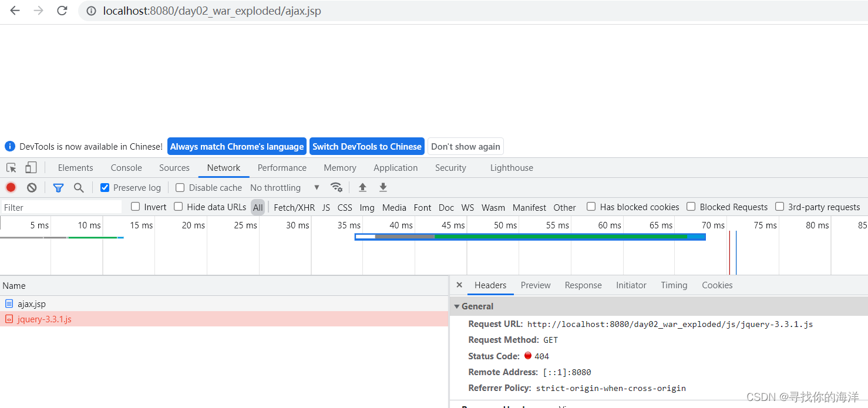Stop recording network log
This screenshot has width=868, height=408.
pos(11,188)
